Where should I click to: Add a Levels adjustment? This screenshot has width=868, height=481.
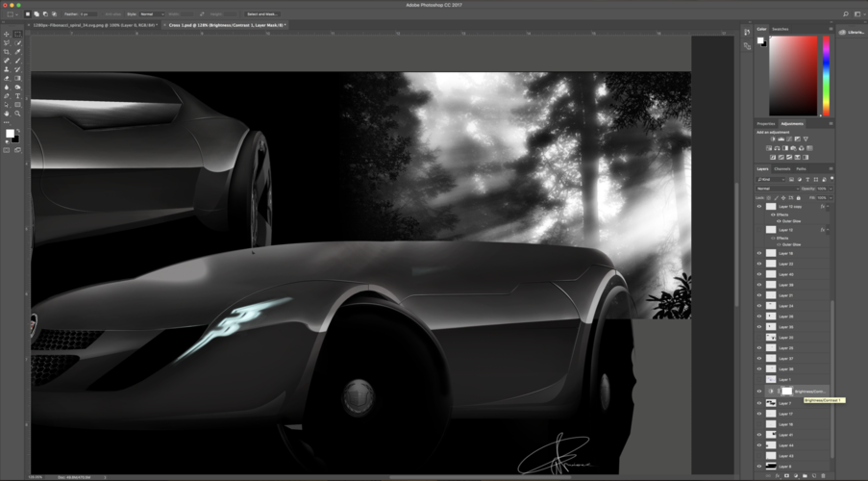[x=781, y=139]
